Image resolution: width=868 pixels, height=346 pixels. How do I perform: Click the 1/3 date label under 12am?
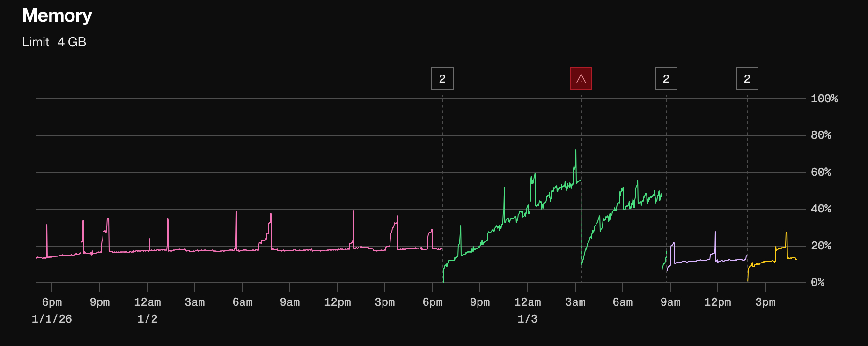[527, 319]
